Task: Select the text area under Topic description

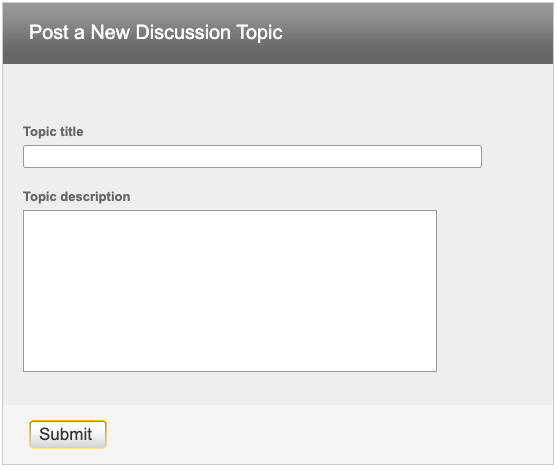Action: 230,291
